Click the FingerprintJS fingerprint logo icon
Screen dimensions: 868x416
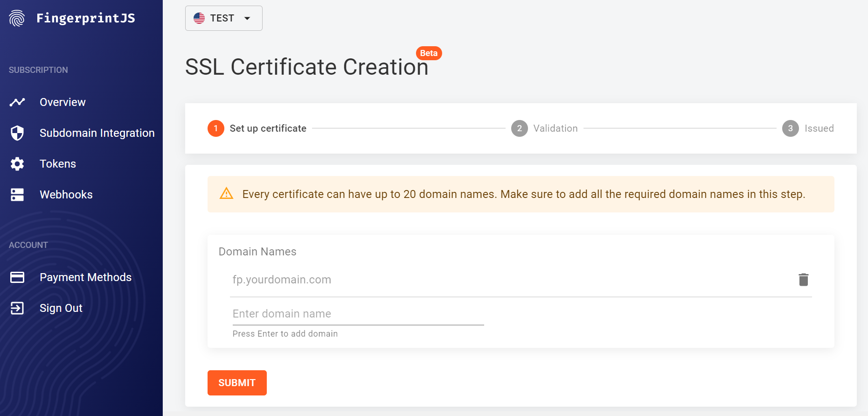(x=17, y=18)
